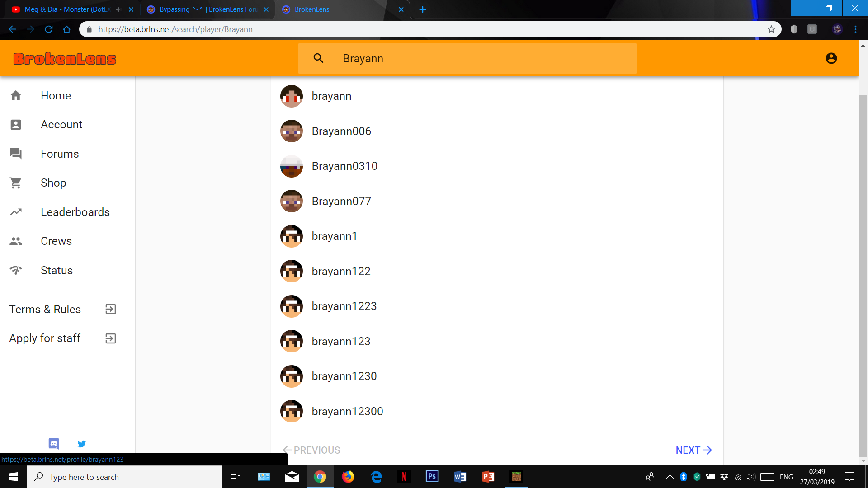Switch to the Bypassing BrokenLens Forum tab
The height and width of the screenshot is (488, 868).
208,9
